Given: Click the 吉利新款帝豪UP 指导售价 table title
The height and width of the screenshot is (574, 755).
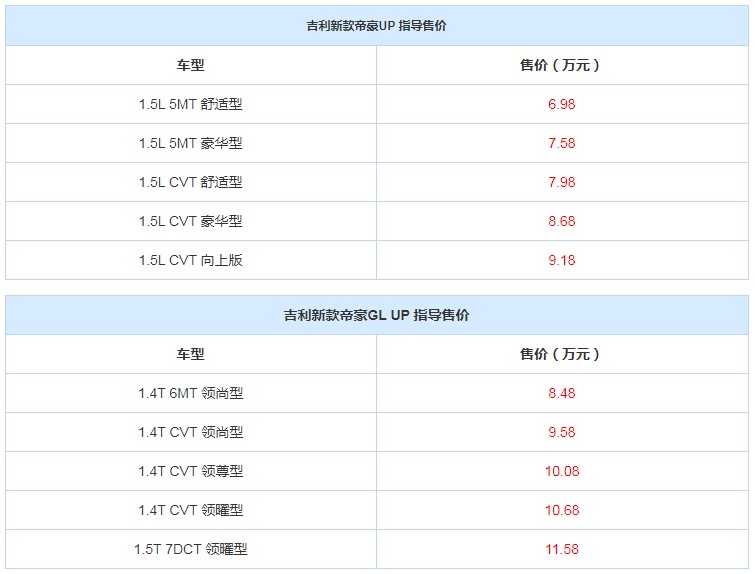Looking at the screenshot, I should (376, 26).
